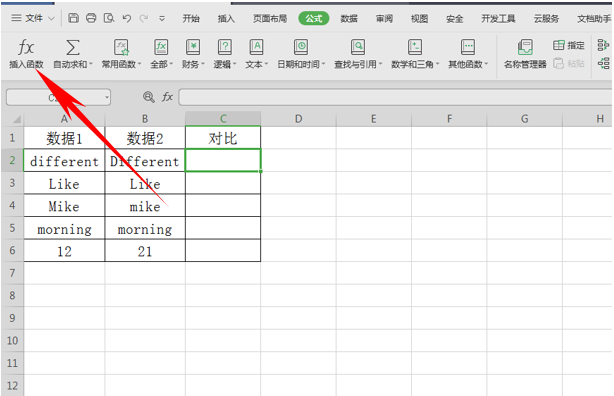The width and height of the screenshot is (614, 396).
Task: Open the Financial (财务) functions icon
Action: click(x=193, y=47)
